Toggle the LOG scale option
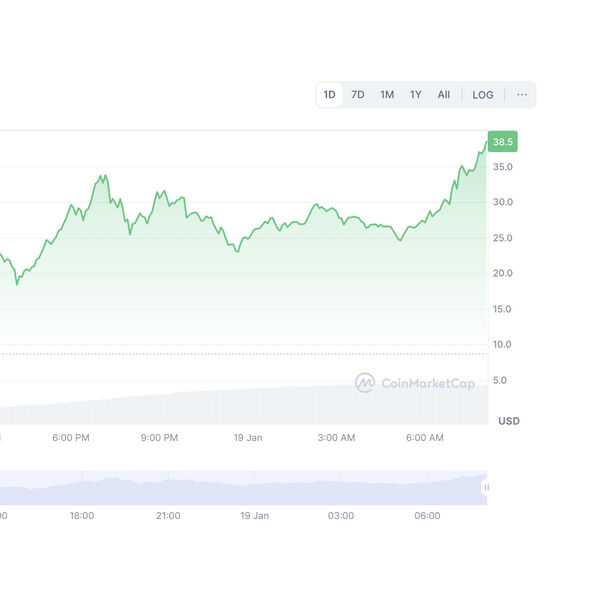Viewport: 600px width, 600px height. pos(483,95)
